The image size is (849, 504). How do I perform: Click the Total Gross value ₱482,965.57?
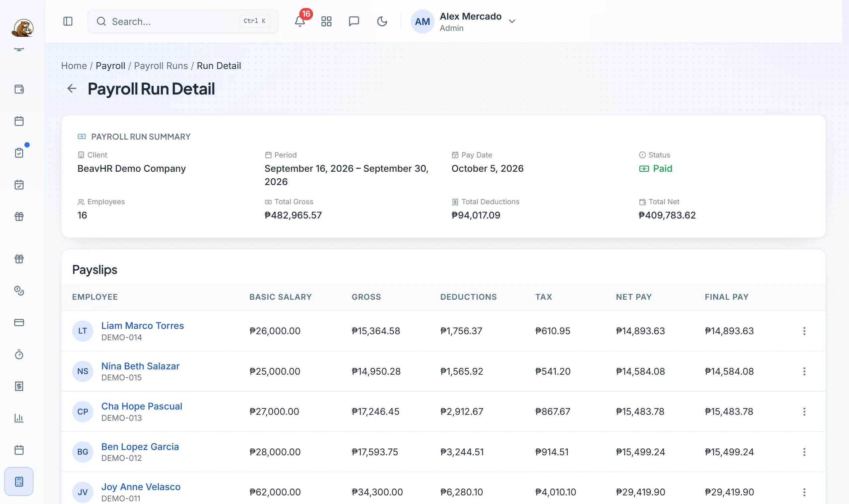coord(293,215)
